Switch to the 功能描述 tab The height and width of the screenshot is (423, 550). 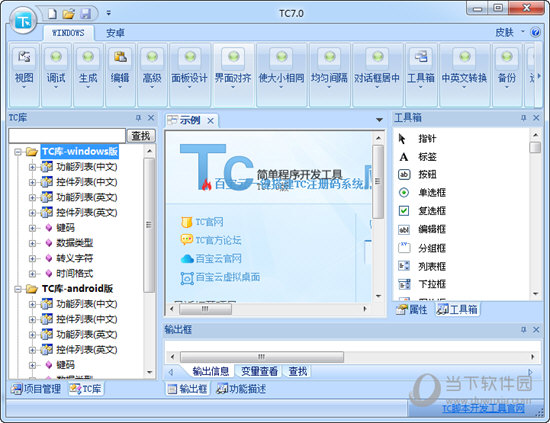pyautogui.click(x=241, y=389)
